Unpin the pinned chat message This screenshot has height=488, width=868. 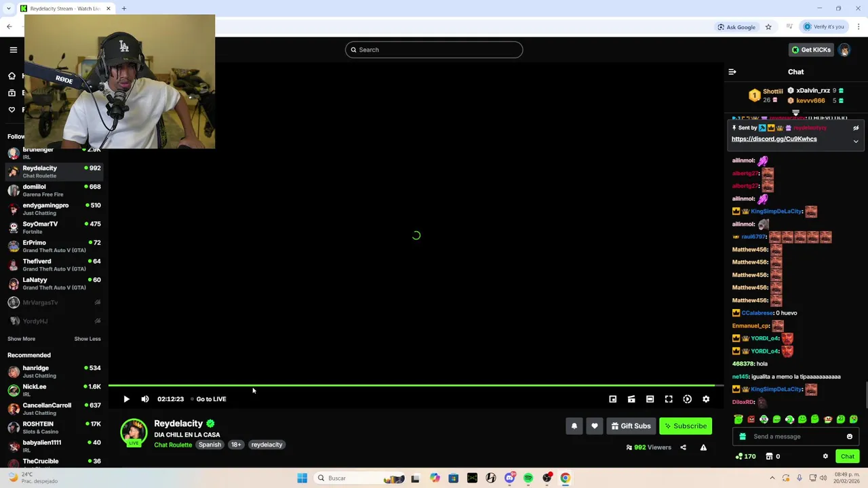(x=856, y=128)
